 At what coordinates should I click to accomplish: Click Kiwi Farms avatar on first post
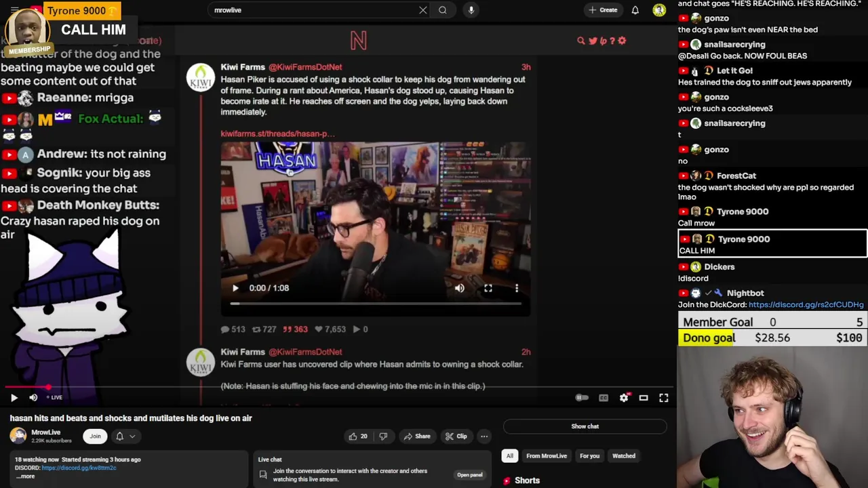pos(201,78)
